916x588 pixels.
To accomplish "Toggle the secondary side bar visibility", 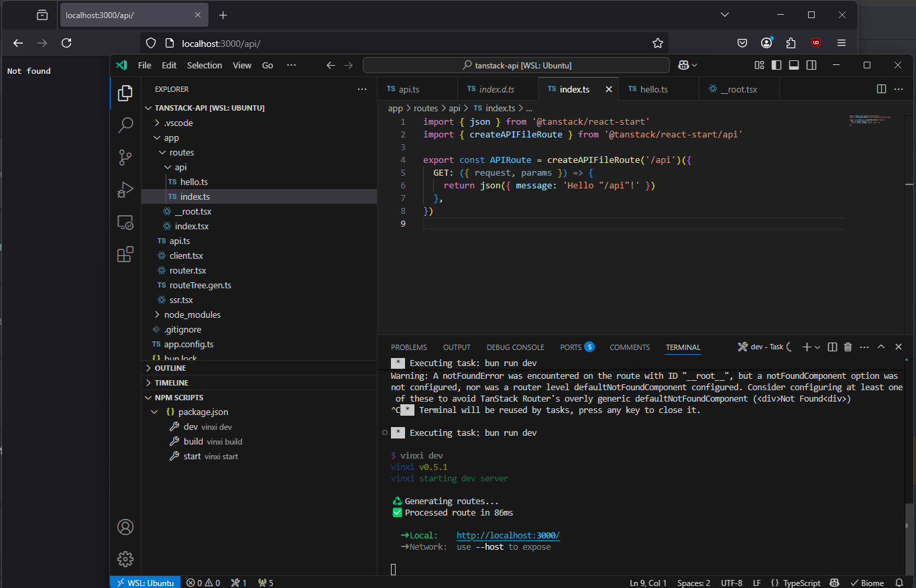I will click(811, 65).
